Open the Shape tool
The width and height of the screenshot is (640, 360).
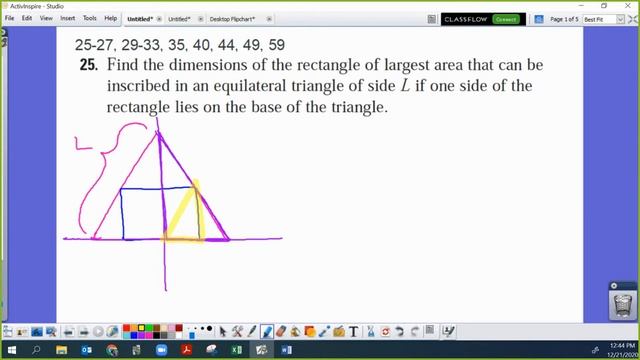coord(310,331)
